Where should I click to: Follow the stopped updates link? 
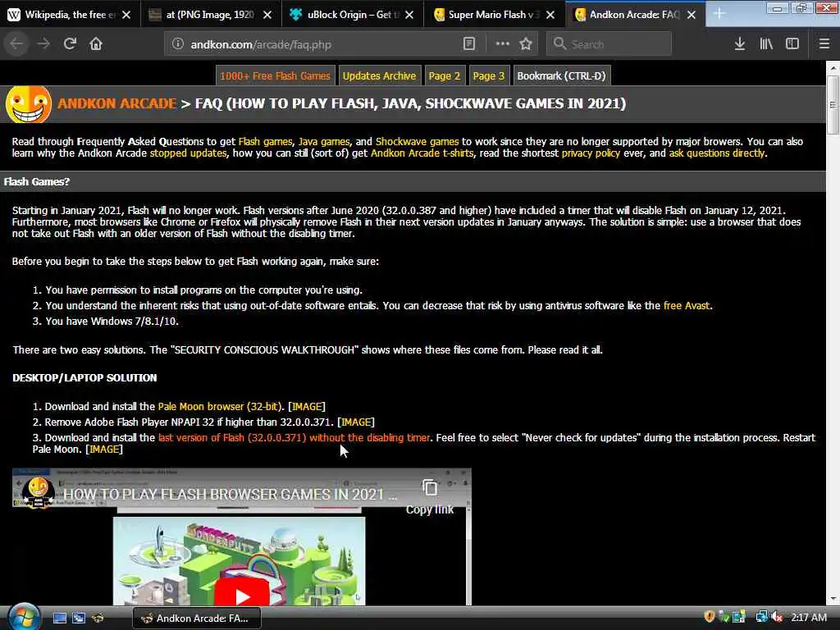tap(188, 153)
